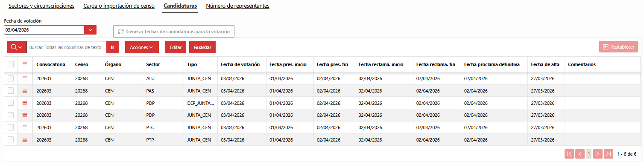Jump to last page arrow

pos(609,154)
